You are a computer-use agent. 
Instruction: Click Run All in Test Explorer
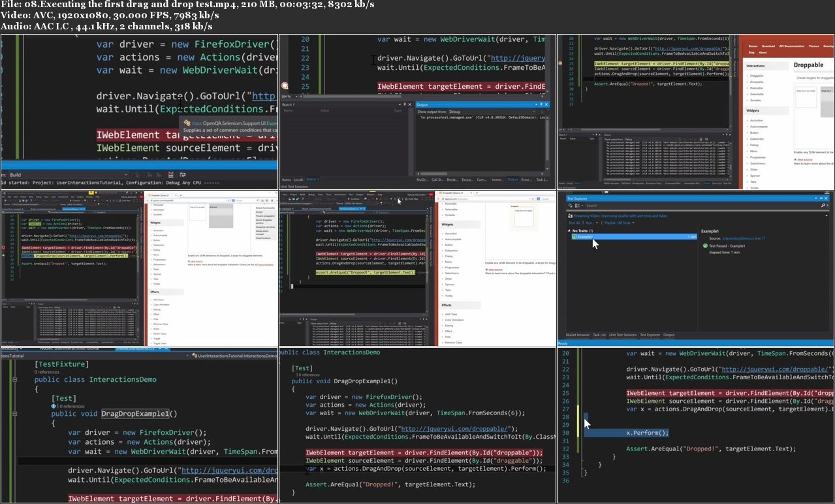pyautogui.click(x=574, y=223)
